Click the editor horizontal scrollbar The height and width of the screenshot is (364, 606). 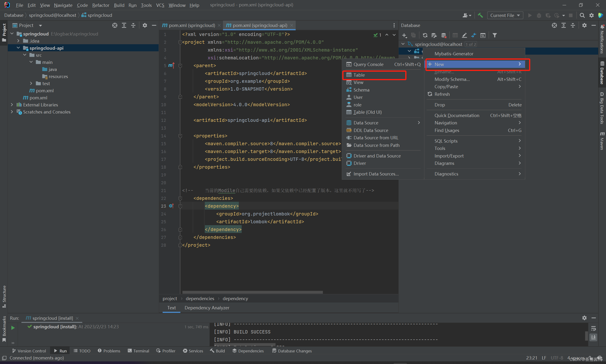[252, 292]
